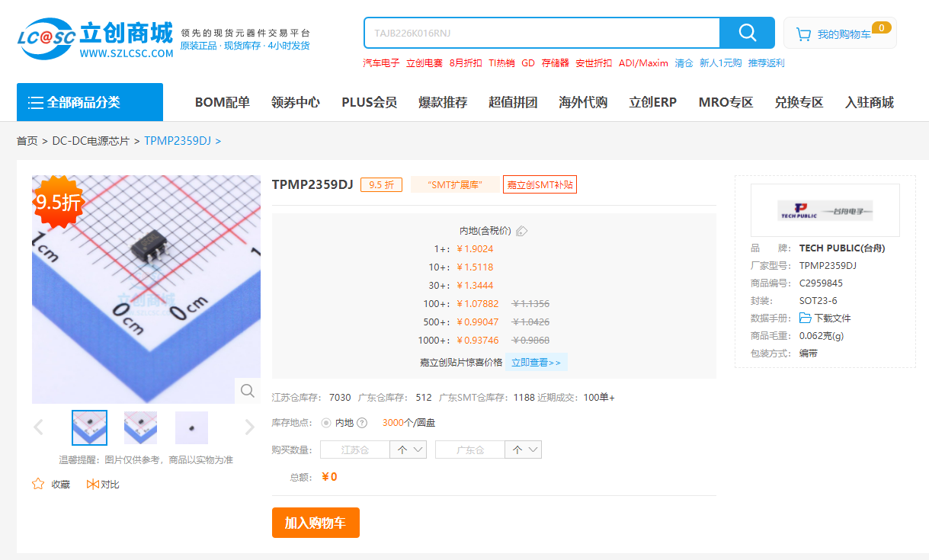The height and width of the screenshot is (560, 929).
Task: Click the next thumbnail arrow
Action: [x=249, y=427]
